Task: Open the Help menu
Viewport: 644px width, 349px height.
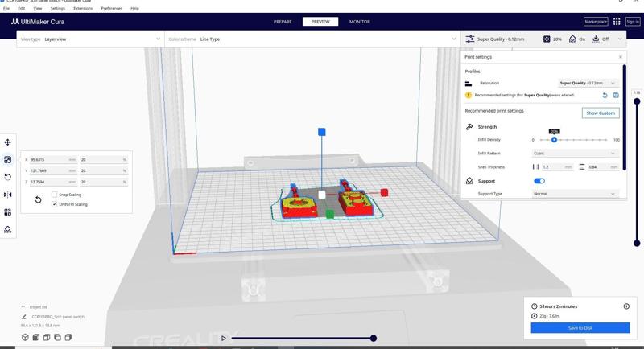Action: [x=134, y=8]
